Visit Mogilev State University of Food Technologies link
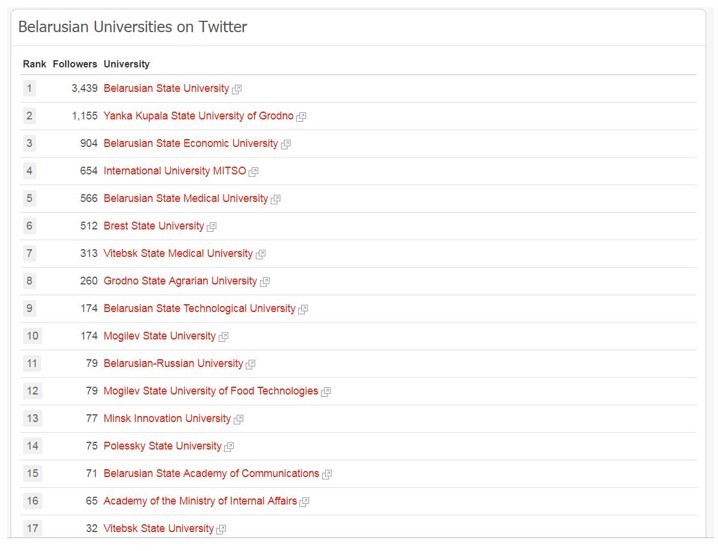 tap(211, 391)
